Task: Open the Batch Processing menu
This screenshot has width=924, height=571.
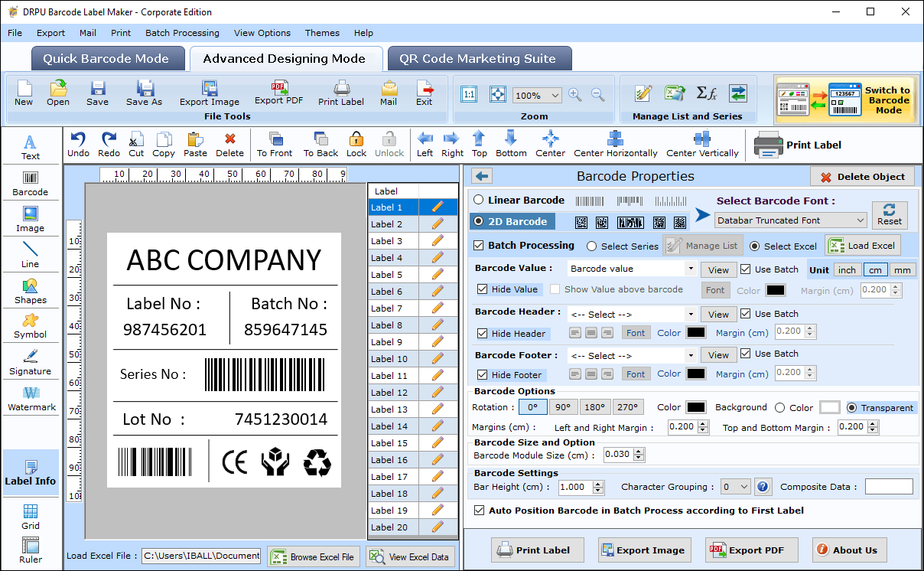Action: click(x=182, y=33)
